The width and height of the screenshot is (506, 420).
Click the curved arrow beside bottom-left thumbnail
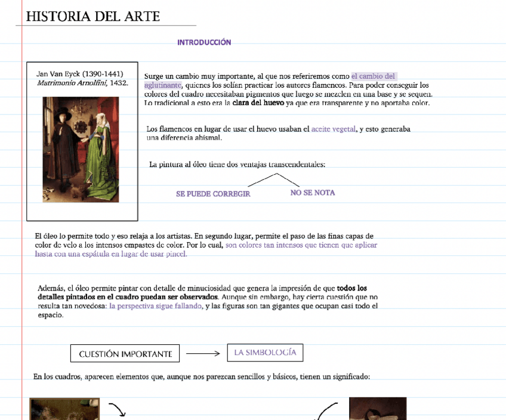pyautogui.click(x=117, y=410)
